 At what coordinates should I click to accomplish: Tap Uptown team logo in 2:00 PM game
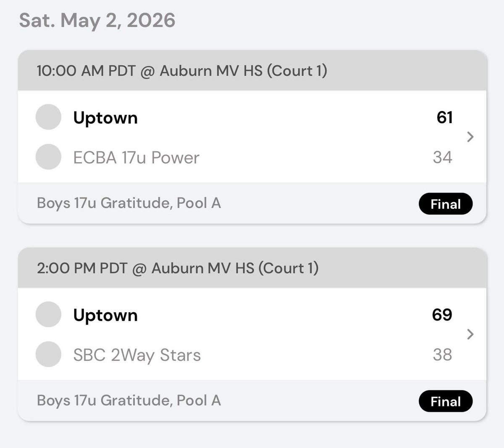[49, 314]
